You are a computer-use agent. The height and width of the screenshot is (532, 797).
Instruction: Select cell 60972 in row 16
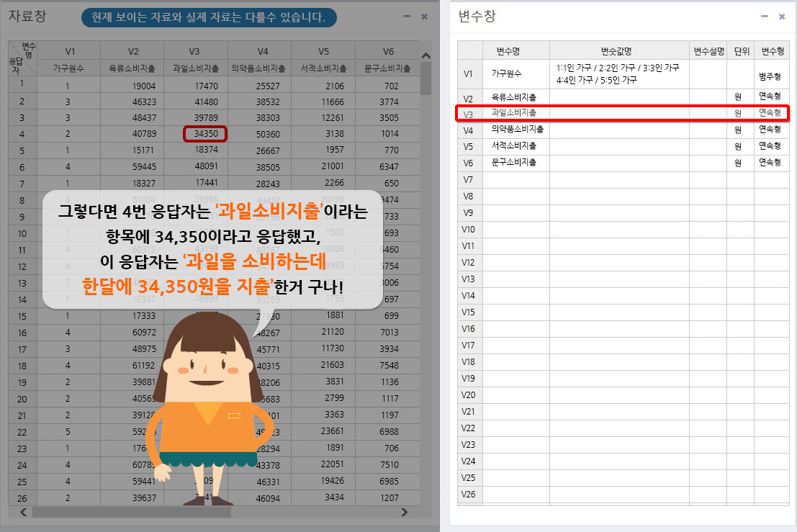(144, 333)
